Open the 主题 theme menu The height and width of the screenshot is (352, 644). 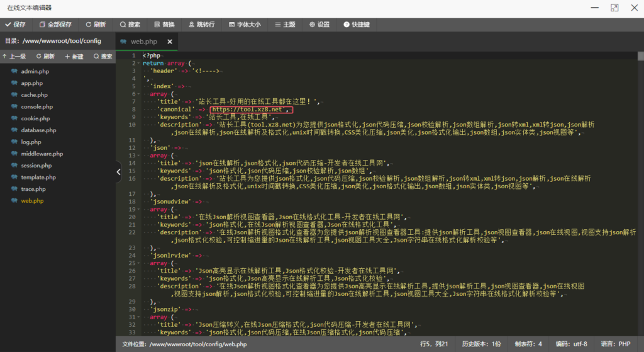coord(285,25)
